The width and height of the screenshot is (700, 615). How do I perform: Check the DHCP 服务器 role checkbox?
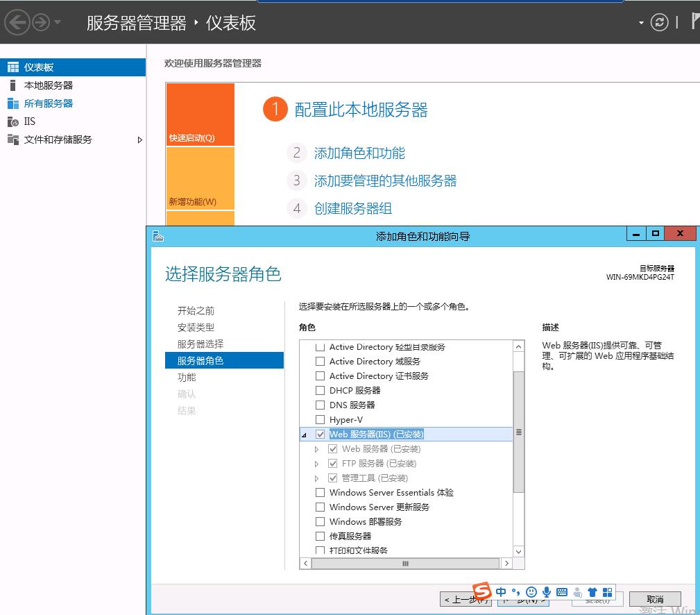321,390
